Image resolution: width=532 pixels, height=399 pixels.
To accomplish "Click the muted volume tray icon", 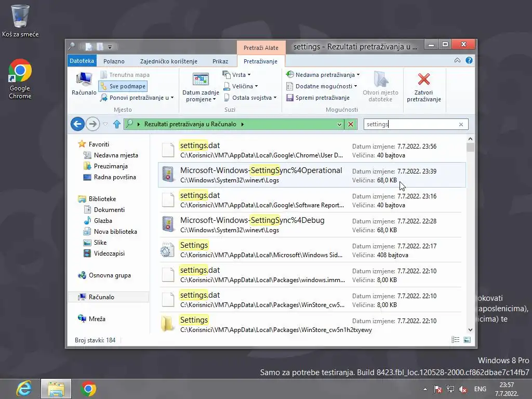I will point(463,389).
